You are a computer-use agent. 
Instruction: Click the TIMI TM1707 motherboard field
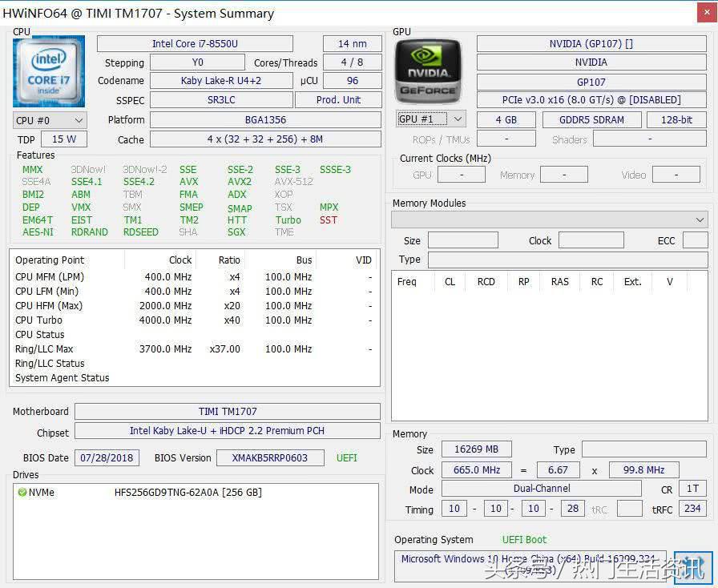228,412
